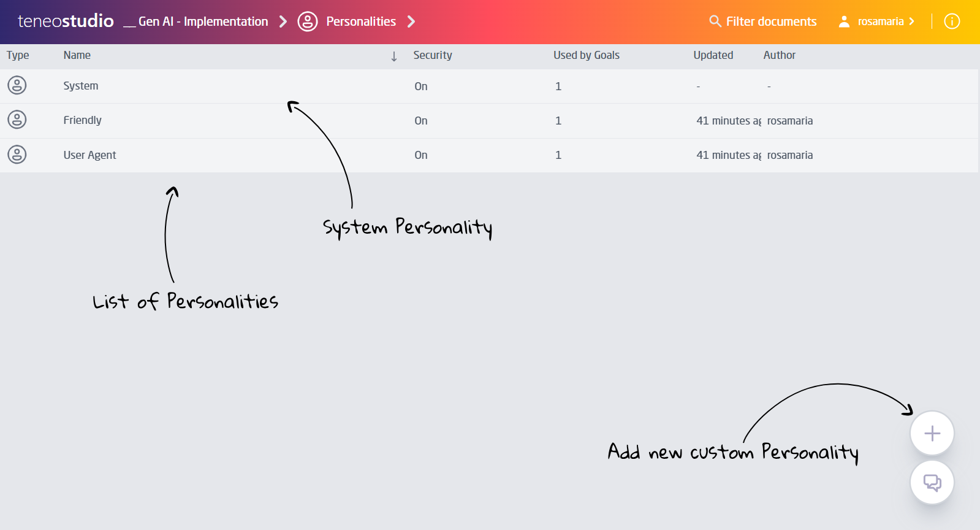Click the rosamaria user profile icon
The image size is (980, 530).
[843, 21]
